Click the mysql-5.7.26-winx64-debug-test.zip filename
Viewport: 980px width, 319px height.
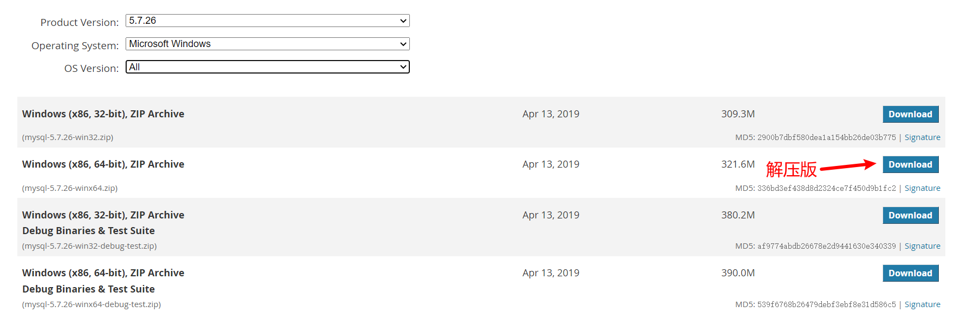click(x=92, y=304)
